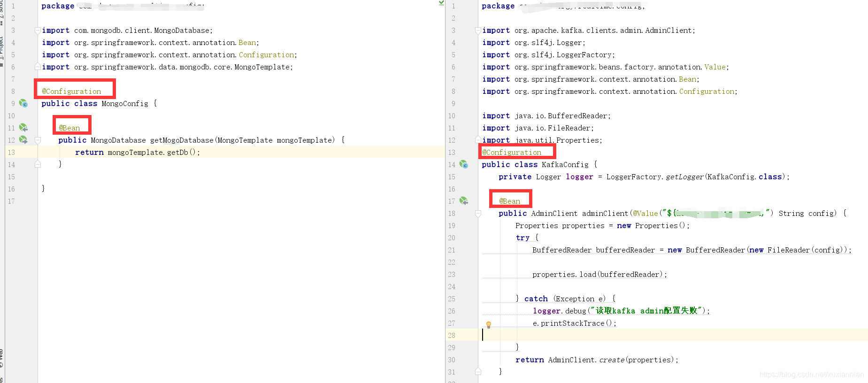The width and height of the screenshot is (868, 383).
Task: Collapse the adminClient method fold marker
Action: click(478, 213)
